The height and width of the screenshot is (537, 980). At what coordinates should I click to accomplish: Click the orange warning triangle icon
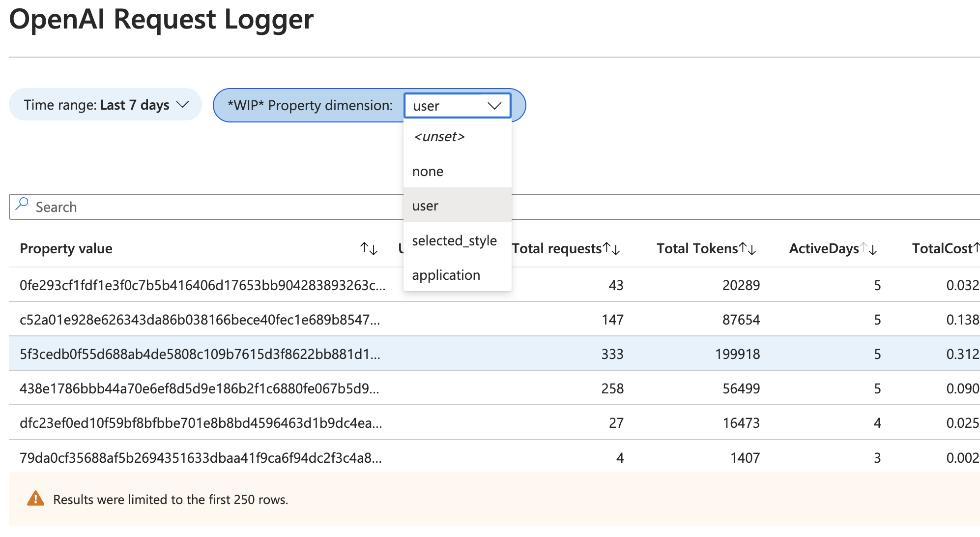(x=35, y=499)
